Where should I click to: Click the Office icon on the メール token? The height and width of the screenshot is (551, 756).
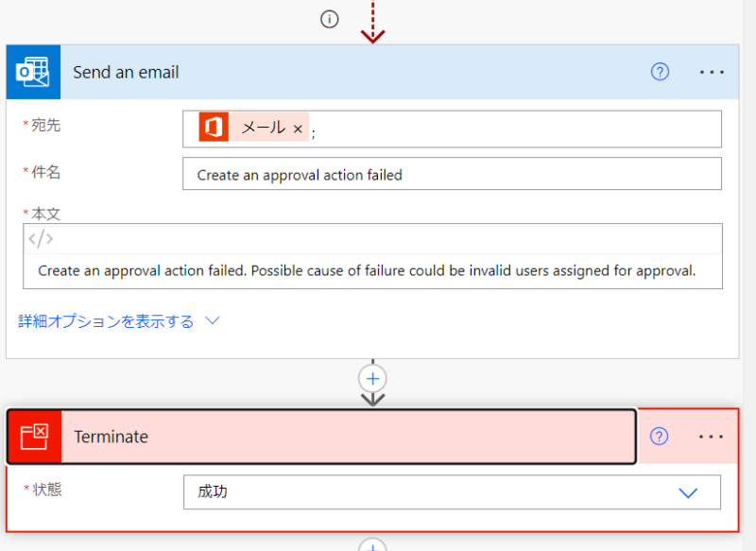coord(214,128)
